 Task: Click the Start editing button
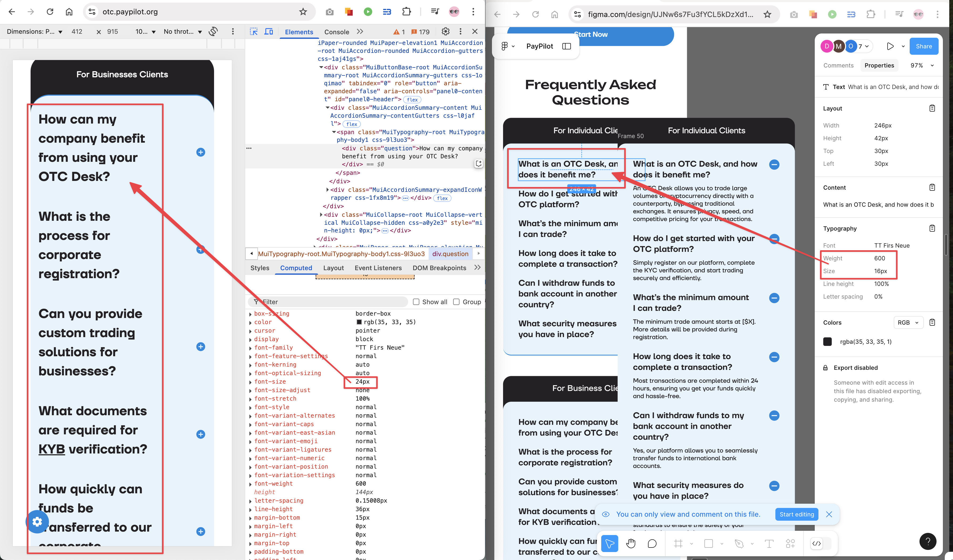click(796, 514)
